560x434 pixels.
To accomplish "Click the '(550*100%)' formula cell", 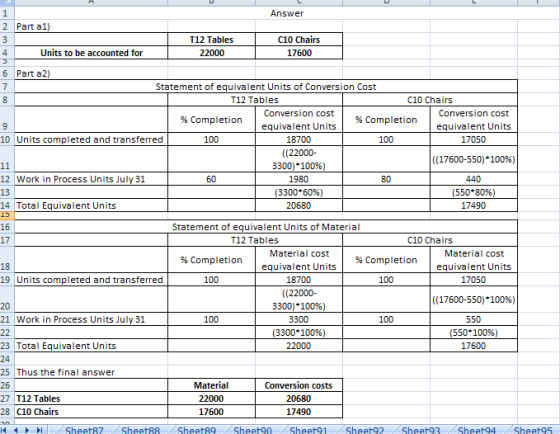I will point(474,332).
